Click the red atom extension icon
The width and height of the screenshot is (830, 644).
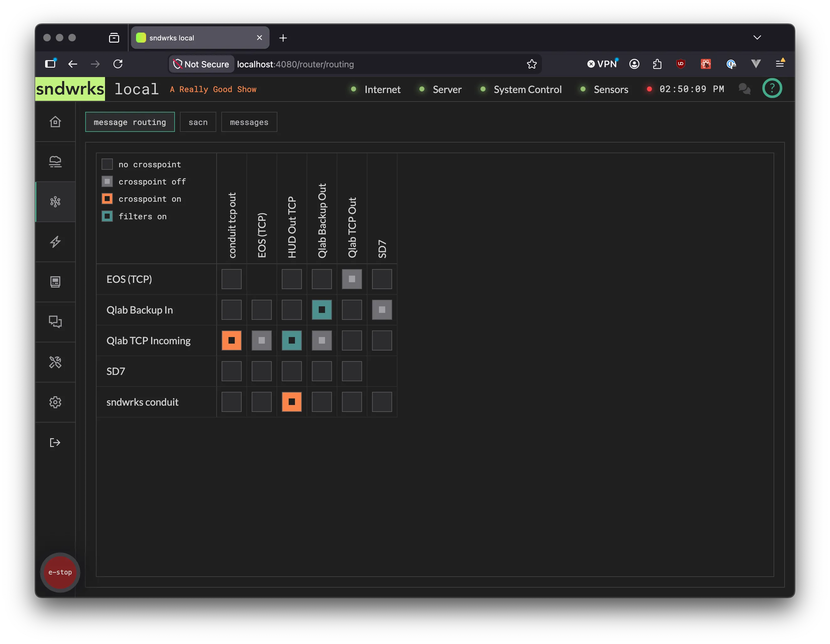(706, 64)
